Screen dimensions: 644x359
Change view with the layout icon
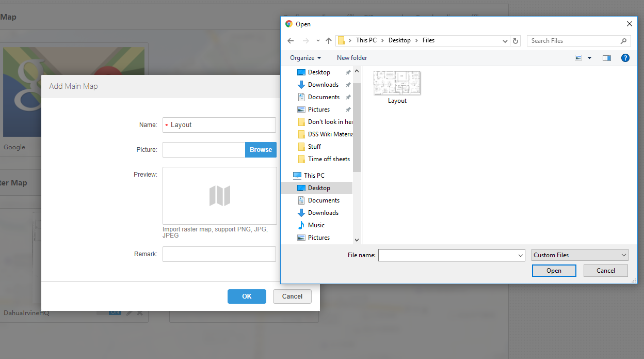pyautogui.click(x=578, y=58)
